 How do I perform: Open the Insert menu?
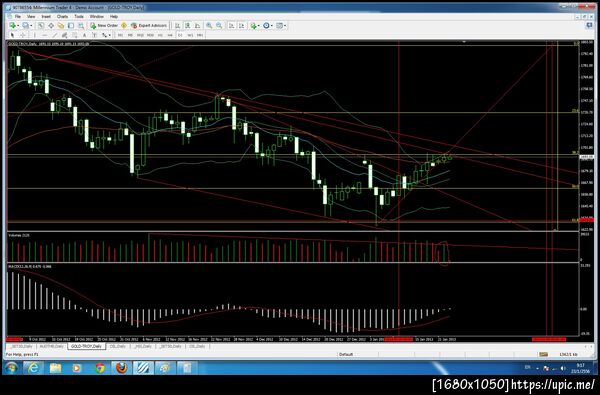click(x=46, y=16)
